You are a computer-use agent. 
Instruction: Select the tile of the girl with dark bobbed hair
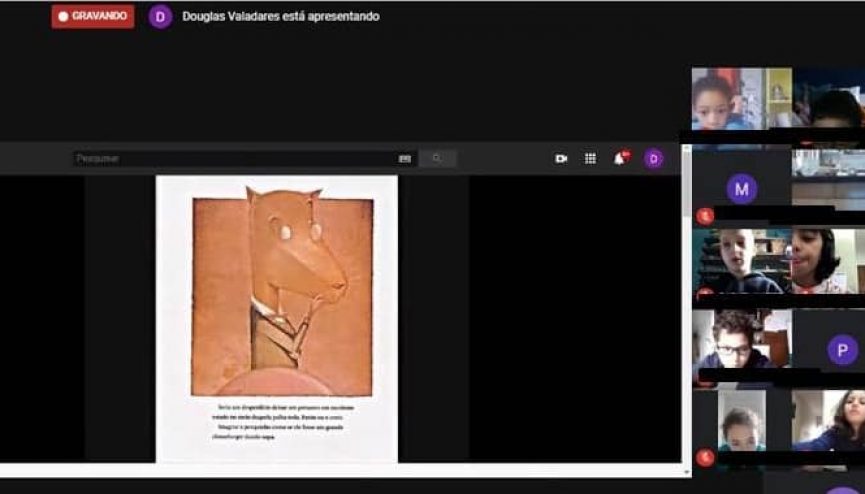coord(829,261)
